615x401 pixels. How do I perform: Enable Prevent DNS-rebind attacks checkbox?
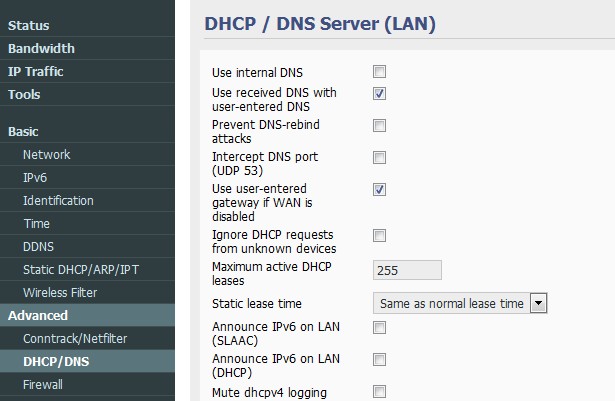[x=379, y=125]
